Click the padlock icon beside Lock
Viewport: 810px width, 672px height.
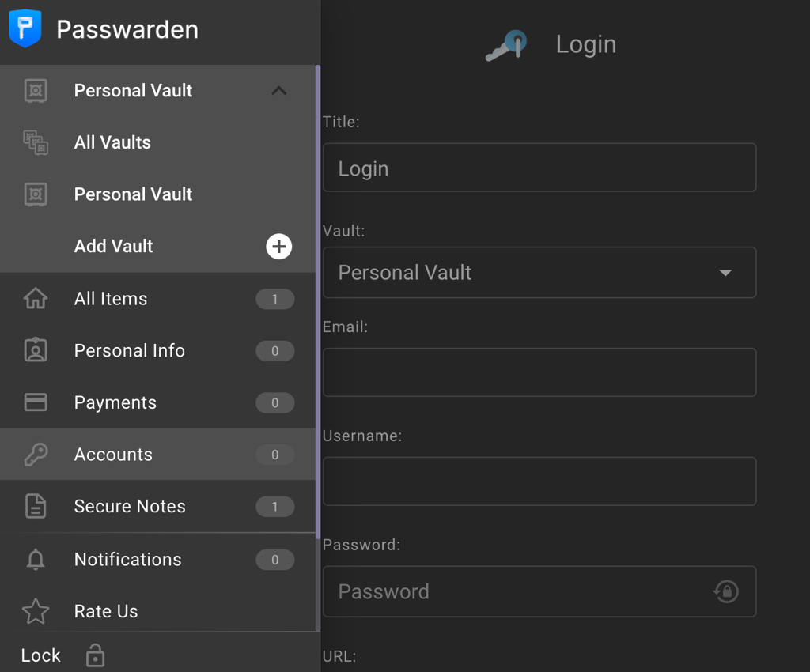click(x=95, y=655)
